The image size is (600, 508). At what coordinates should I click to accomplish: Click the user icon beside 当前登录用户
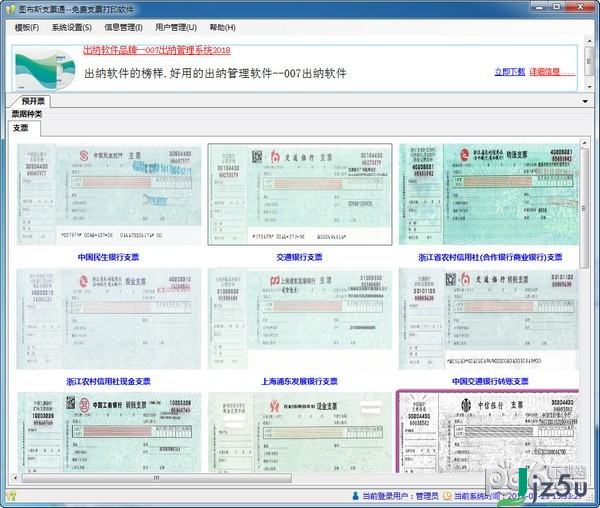pyautogui.click(x=355, y=496)
